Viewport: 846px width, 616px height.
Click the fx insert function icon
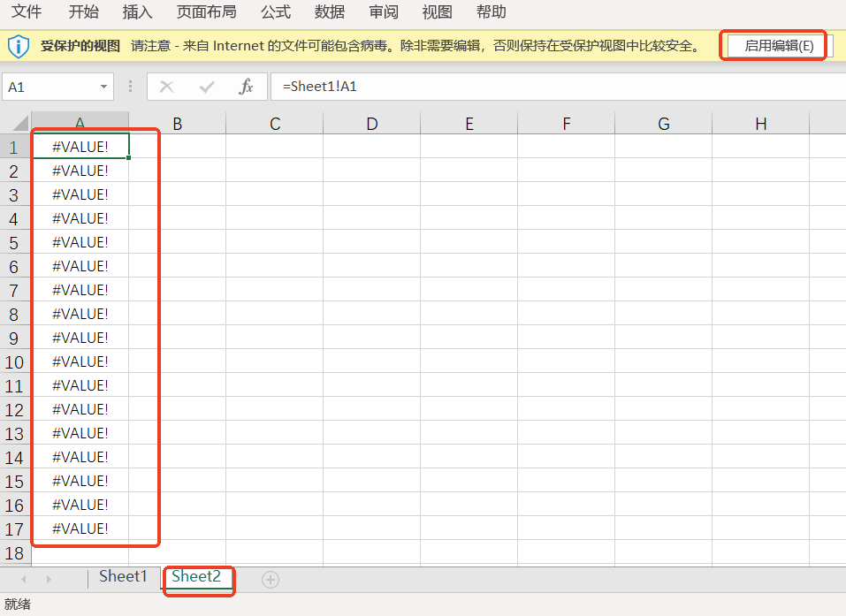pyautogui.click(x=247, y=87)
